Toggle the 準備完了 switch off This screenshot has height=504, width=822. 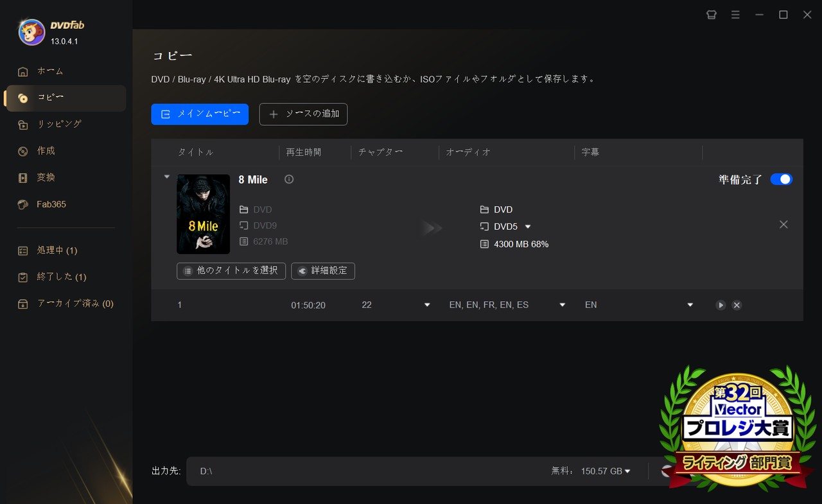(x=782, y=179)
